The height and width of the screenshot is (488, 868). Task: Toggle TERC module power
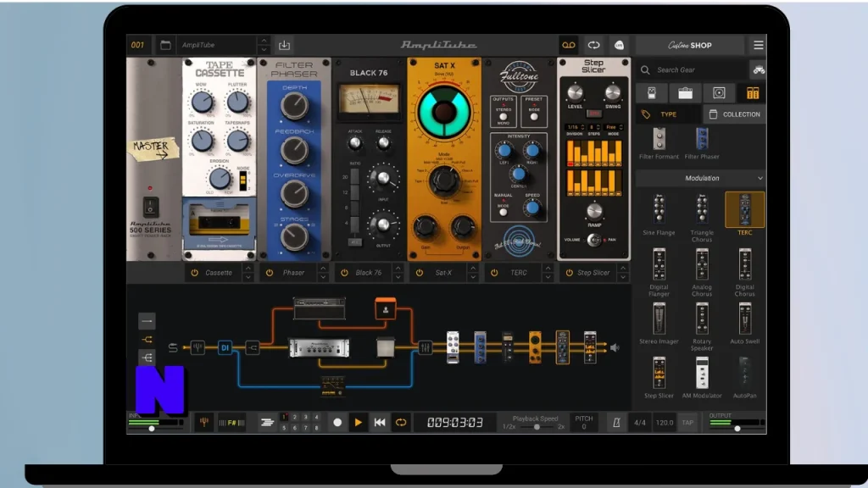pyautogui.click(x=494, y=273)
